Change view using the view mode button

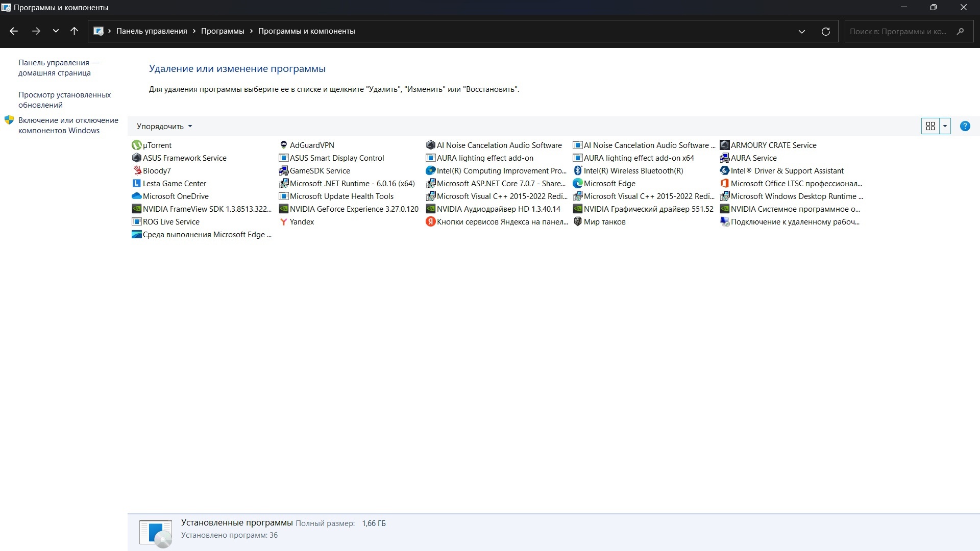(930, 126)
